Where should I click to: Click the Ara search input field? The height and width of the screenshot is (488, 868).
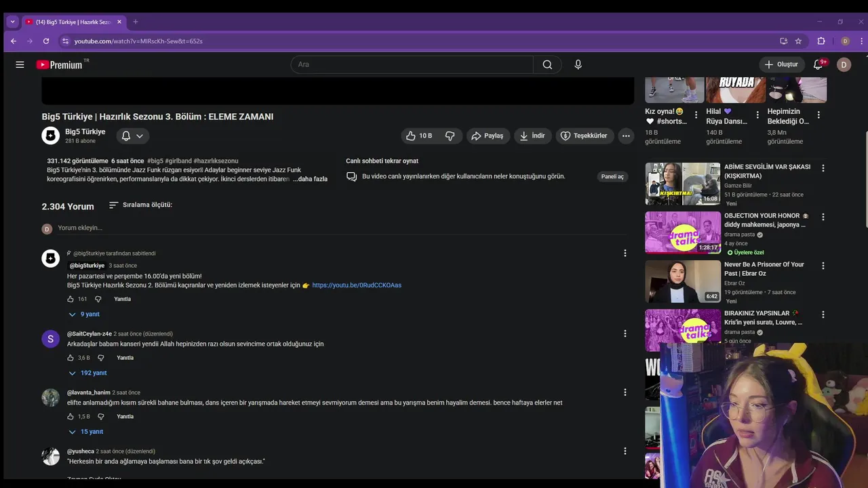click(412, 64)
